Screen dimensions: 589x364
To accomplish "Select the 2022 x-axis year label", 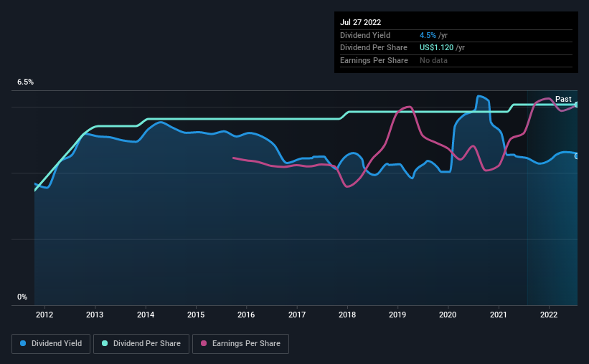I will (x=549, y=315).
